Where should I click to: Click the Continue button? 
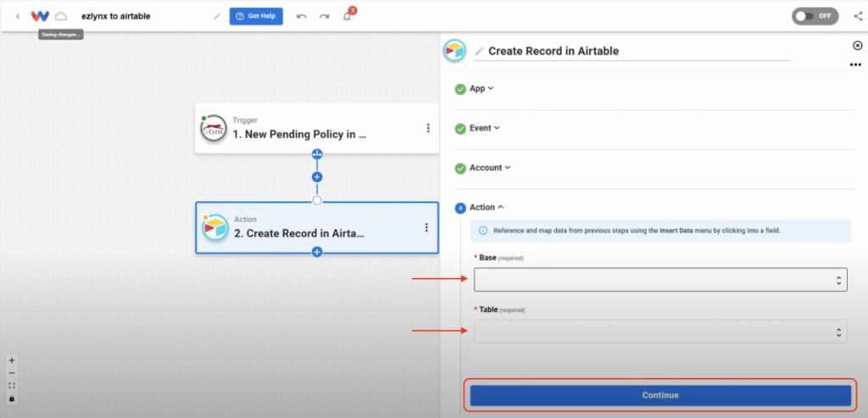pyautogui.click(x=660, y=395)
